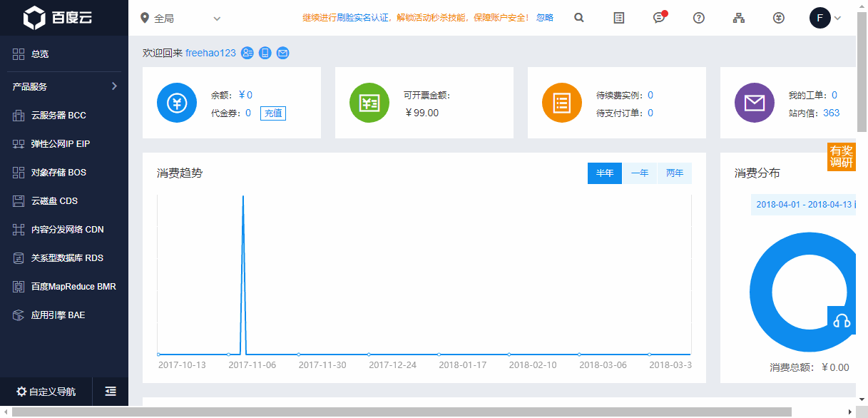Switch chart to 两年 range
Viewport: 868px width, 418px height.
[675, 173]
